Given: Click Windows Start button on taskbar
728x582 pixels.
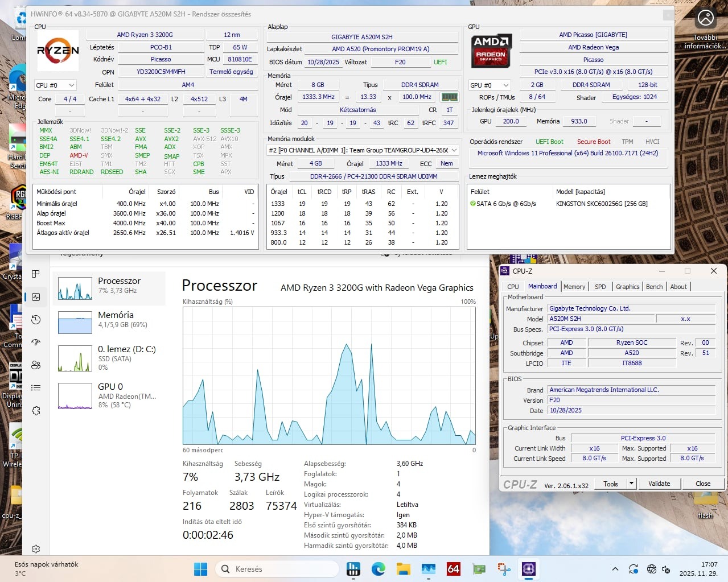Looking at the screenshot, I should [200, 569].
